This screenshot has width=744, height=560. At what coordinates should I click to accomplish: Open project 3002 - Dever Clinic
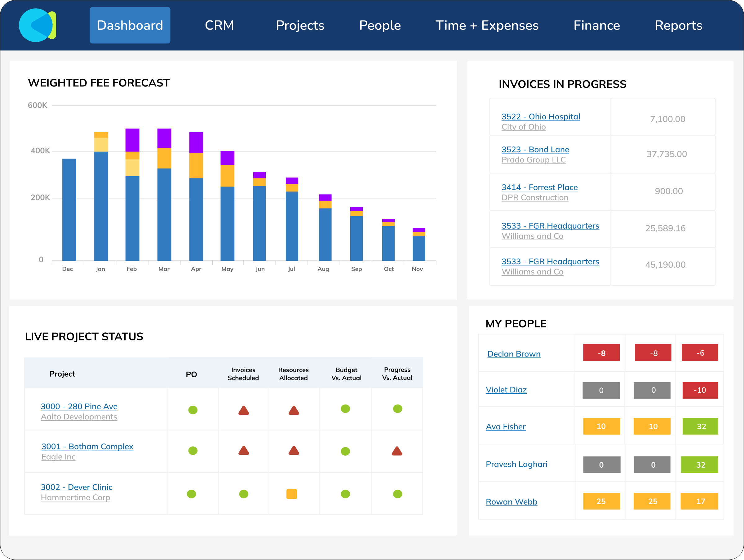coord(76,487)
